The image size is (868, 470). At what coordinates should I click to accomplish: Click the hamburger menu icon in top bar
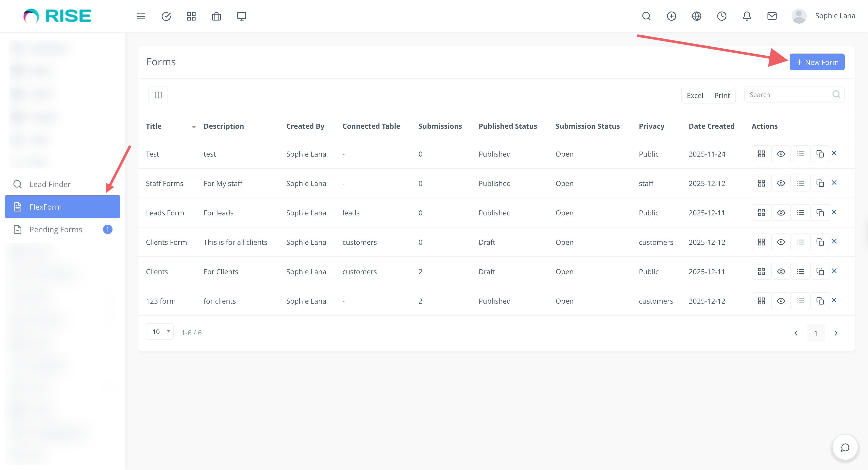(141, 16)
